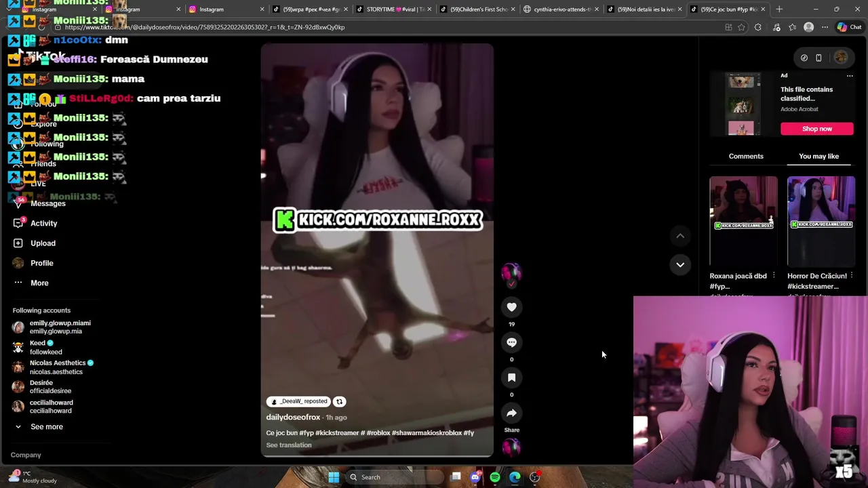Click the repost icon beside _DeeaW_ reposted
This screenshot has width=868, height=488.
coord(339,401)
